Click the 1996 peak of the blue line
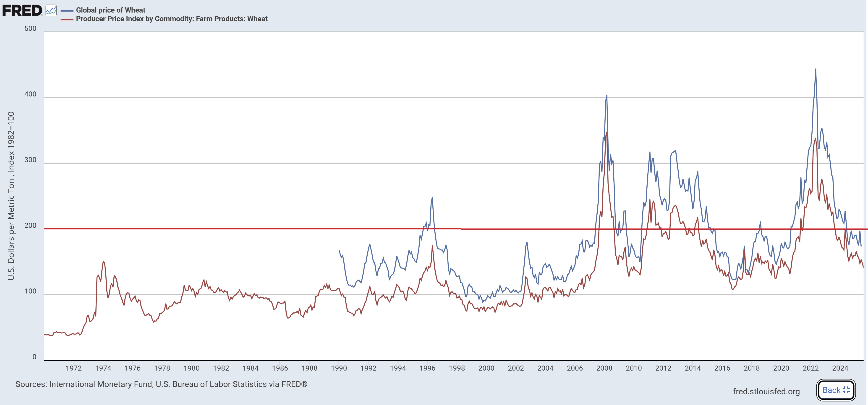This screenshot has width=868, height=405. 432,198
